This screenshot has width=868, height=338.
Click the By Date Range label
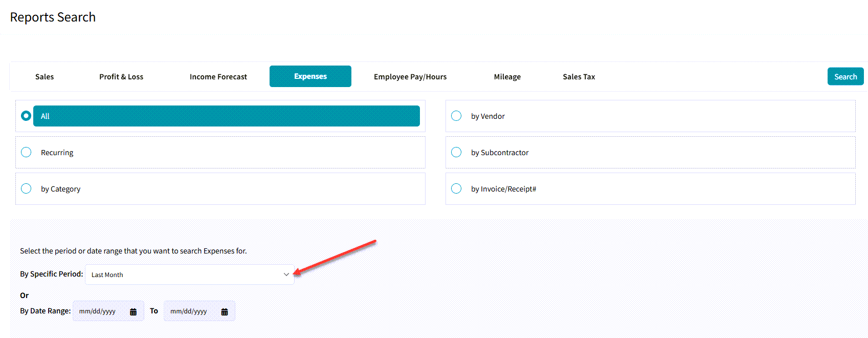click(46, 311)
